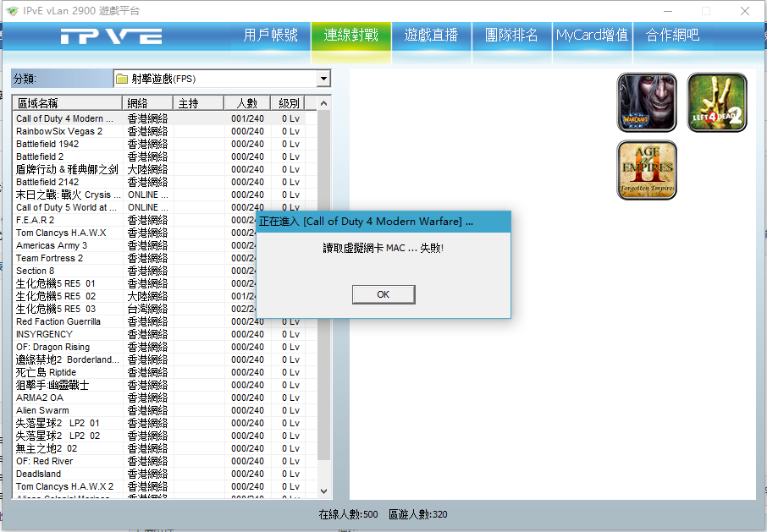Open the Left 4 Dead 2 icon
The height and width of the screenshot is (532, 767).
click(x=717, y=102)
